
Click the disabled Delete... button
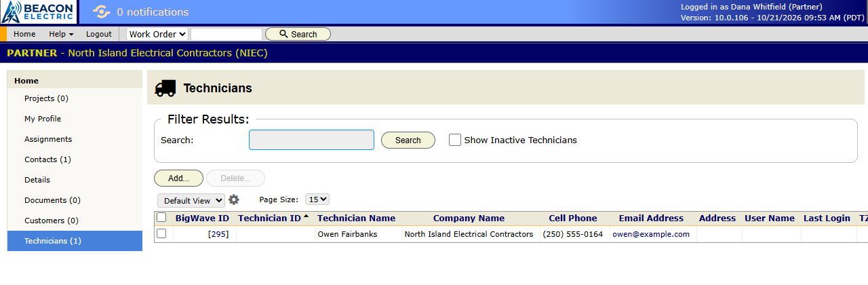235,178
